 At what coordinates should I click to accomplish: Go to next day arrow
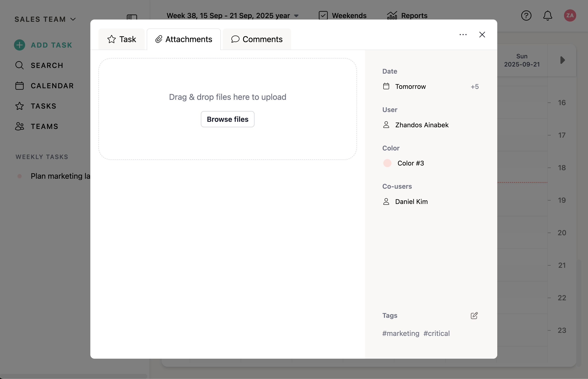click(562, 60)
